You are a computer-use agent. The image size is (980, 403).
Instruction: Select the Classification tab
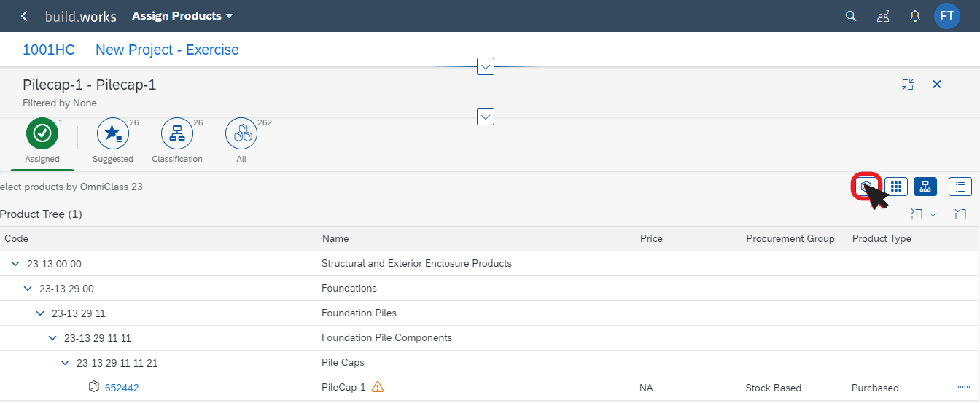click(177, 141)
